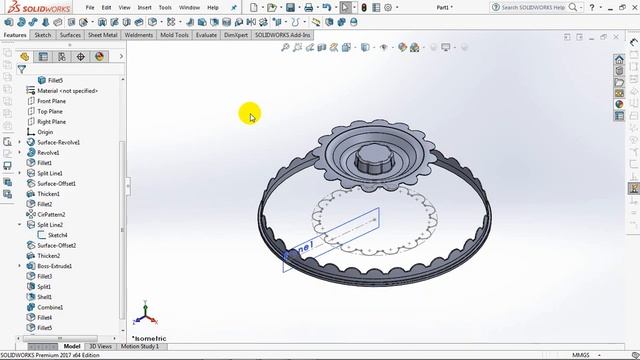This screenshot has height=360, width=640.
Task: Select the Extruded Boss/Base tool
Action: click(x=9, y=22)
